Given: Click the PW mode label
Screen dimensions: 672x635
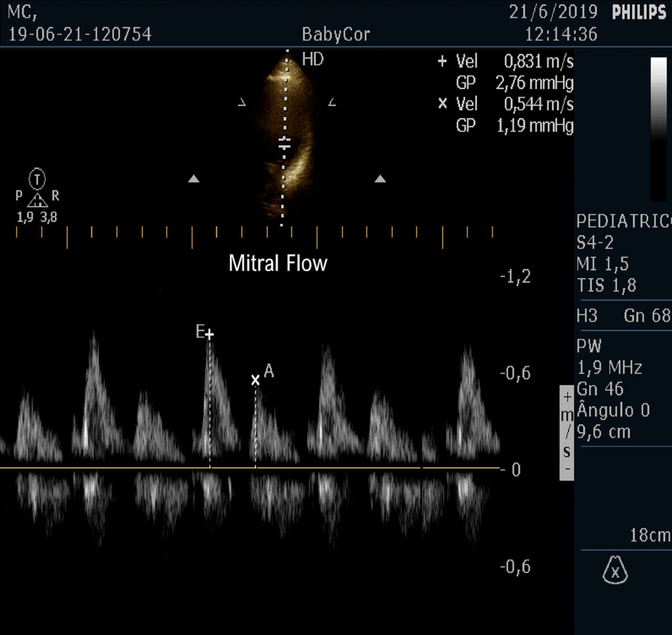Looking at the screenshot, I should tap(589, 346).
